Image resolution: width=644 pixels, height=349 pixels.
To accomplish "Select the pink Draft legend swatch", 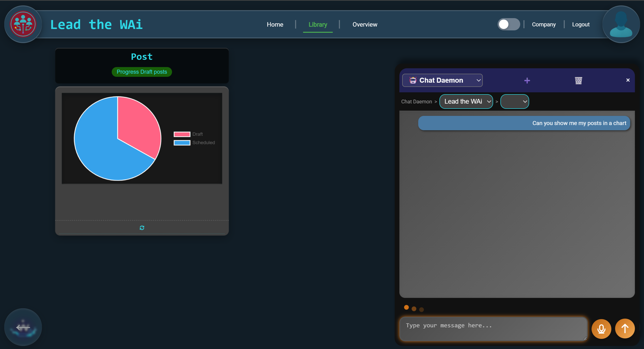I will (x=182, y=134).
